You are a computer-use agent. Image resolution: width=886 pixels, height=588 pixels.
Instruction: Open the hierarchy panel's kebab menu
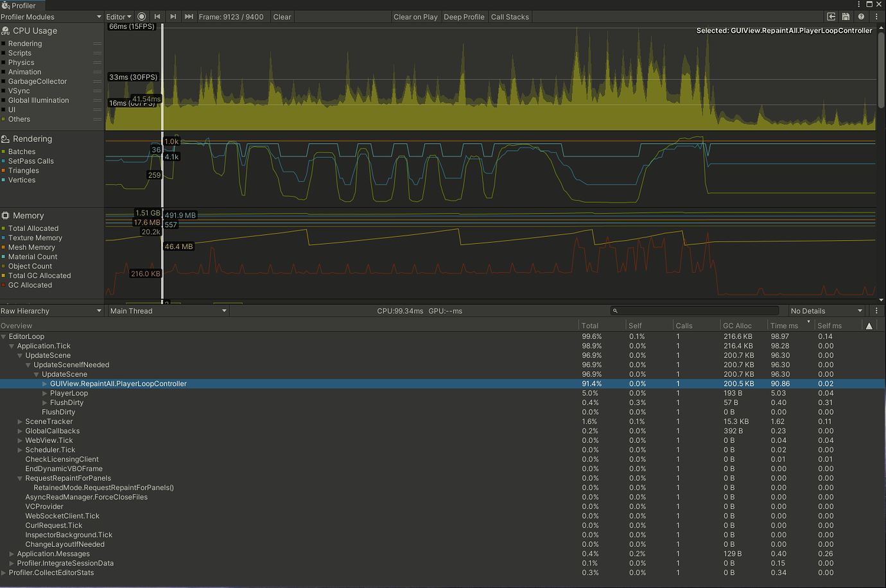[876, 311]
